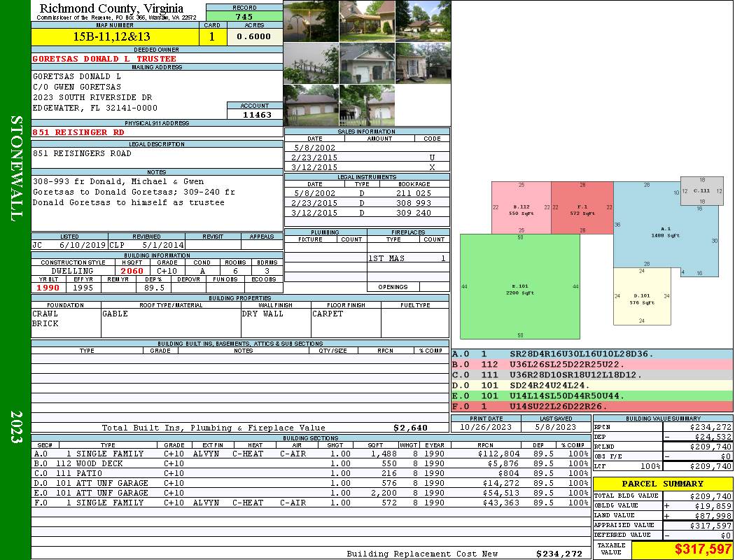Click the fireplace type 1ST MAS
735x560 pixels.
[x=386, y=258]
